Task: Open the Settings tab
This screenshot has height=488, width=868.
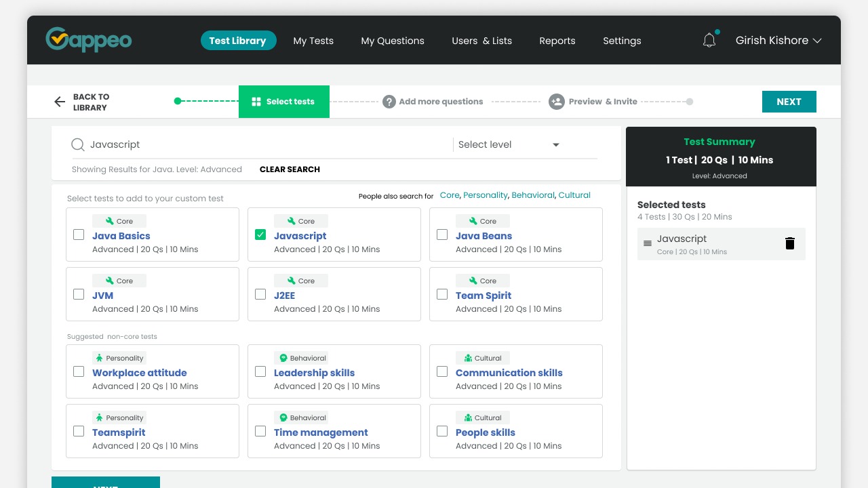Action: [622, 41]
